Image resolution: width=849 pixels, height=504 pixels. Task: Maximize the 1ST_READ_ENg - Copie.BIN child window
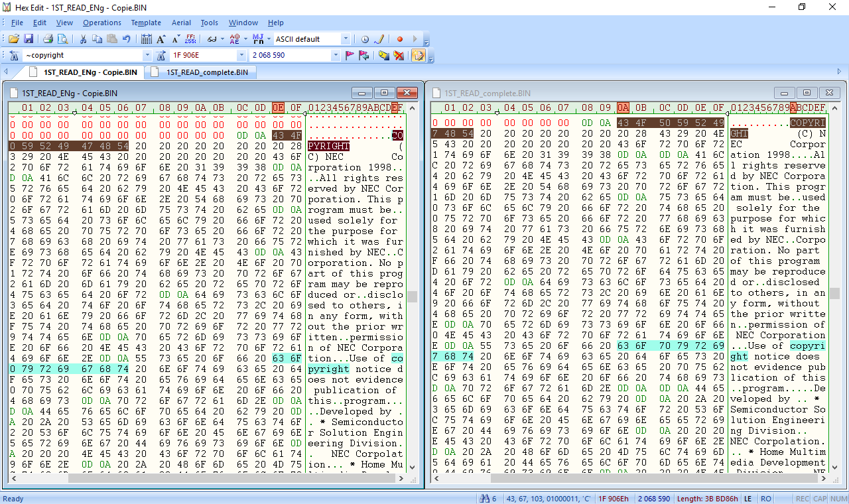pyautogui.click(x=384, y=93)
